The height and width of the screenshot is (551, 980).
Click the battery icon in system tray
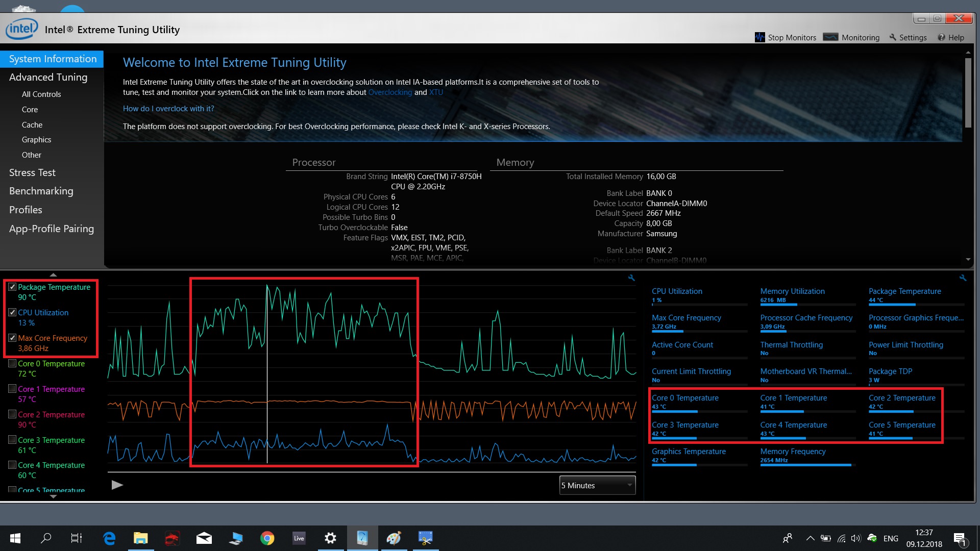[x=825, y=538]
